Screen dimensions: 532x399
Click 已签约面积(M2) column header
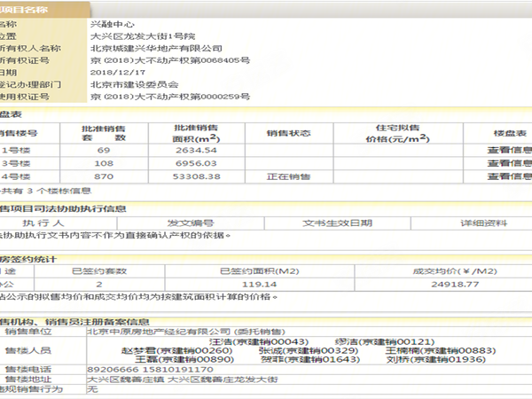[x=260, y=271]
